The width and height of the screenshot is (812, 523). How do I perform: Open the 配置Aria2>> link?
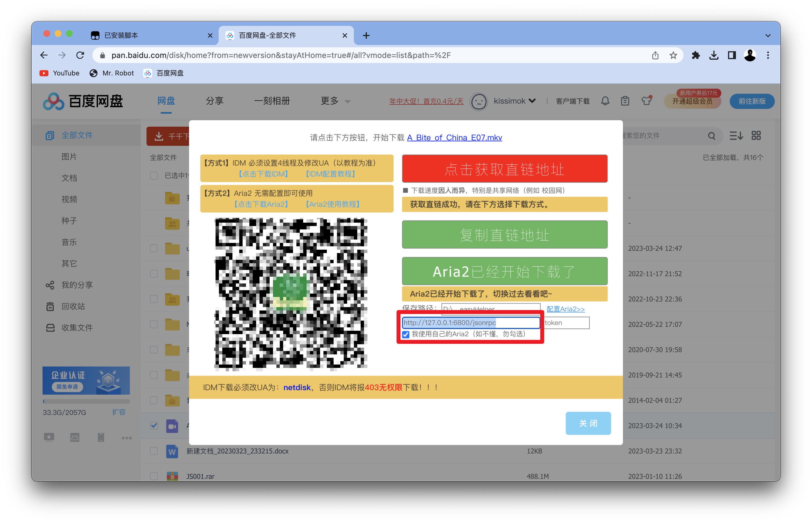pyautogui.click(x=565, y=309)
